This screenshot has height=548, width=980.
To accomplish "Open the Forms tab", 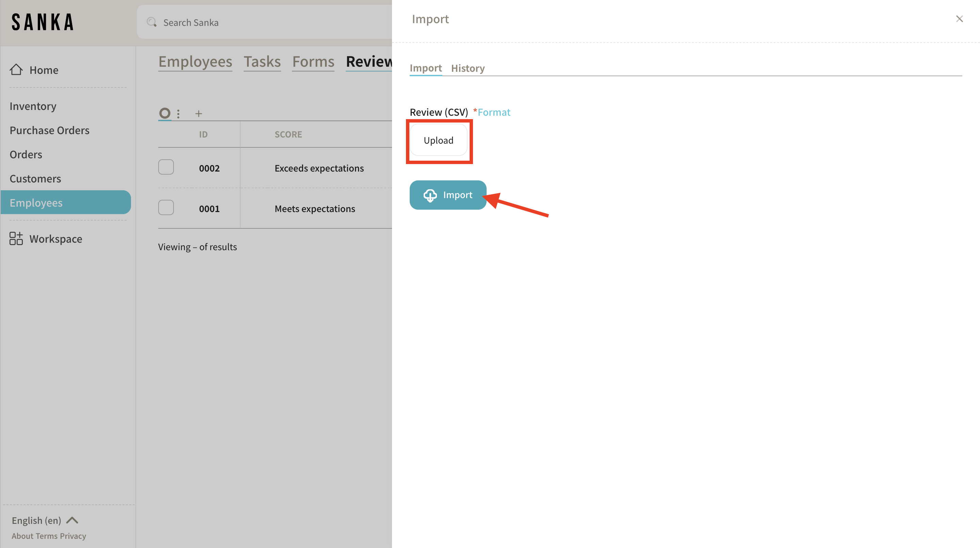I will (313, 62).
